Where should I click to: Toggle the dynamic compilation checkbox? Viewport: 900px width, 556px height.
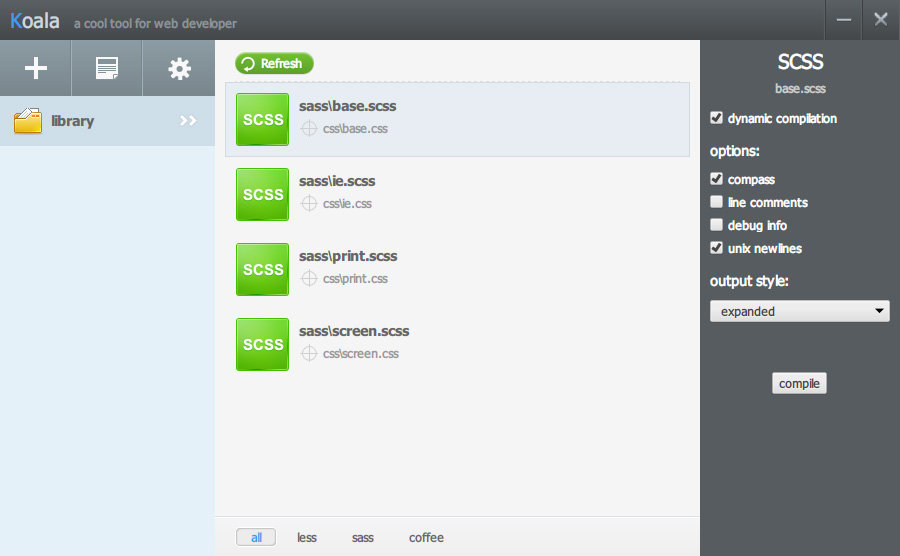point(716,118)
